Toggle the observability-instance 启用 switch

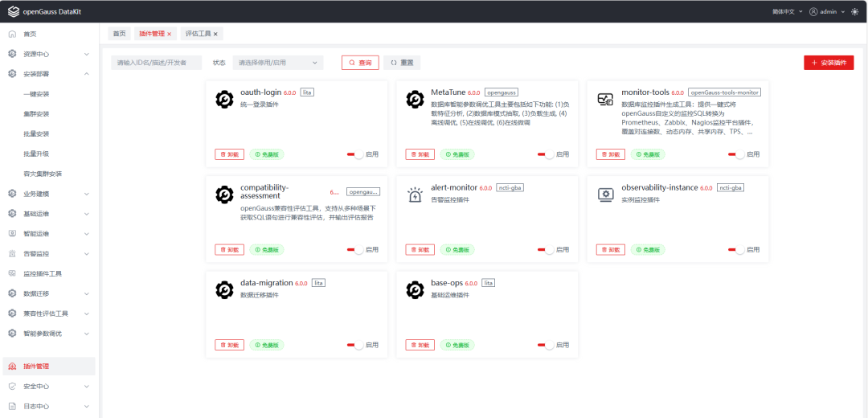pyautogui.click(x=736, y=250)
